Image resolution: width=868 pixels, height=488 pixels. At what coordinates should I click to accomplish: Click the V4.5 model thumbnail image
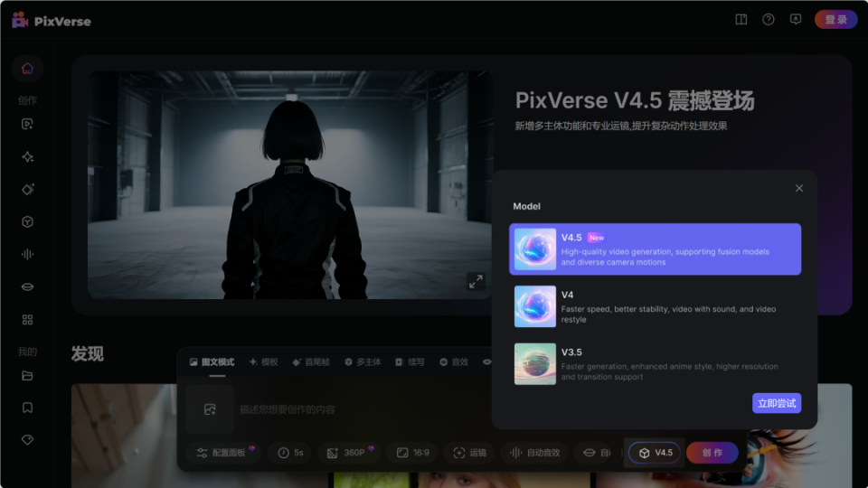click(534, 249)
